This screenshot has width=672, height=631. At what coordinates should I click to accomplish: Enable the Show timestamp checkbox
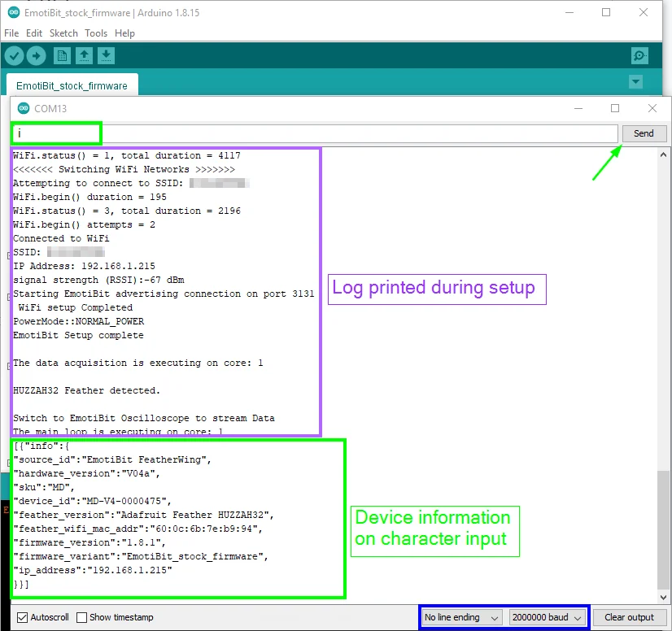pyautogui.click(x=81, y=617)
